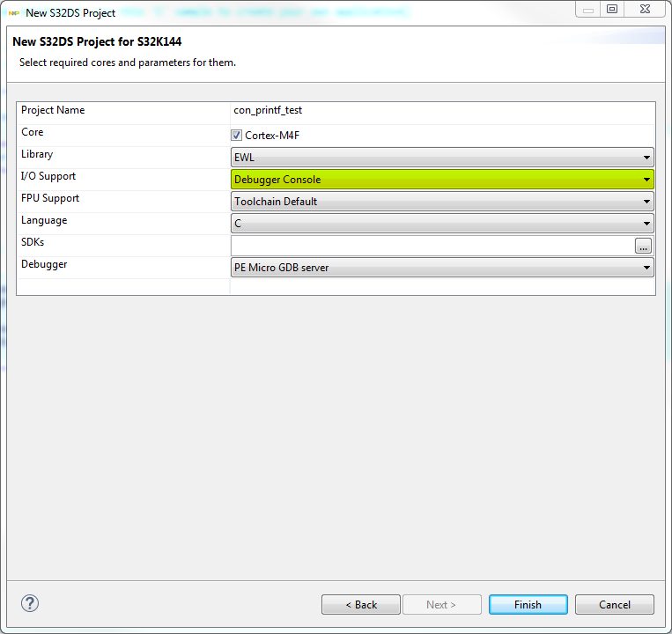
Task: Click the Library row label
Action: (x=37, y=154)
